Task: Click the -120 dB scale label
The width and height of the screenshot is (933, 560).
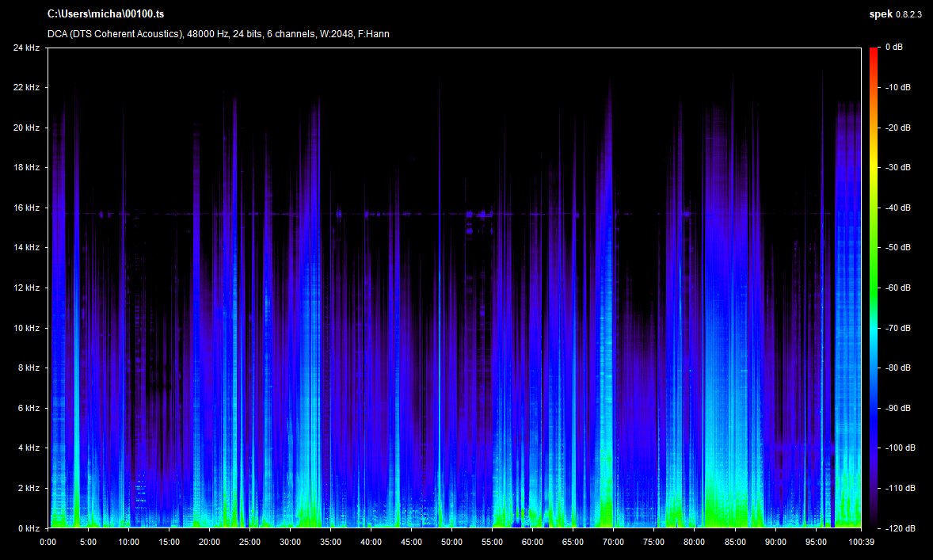Action: coord(899,528)
